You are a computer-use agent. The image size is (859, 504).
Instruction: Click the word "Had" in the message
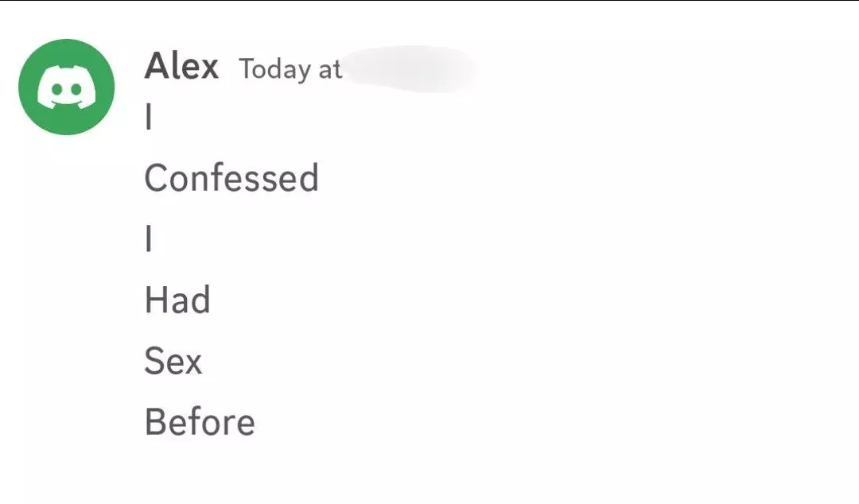(x=177, y=300)
